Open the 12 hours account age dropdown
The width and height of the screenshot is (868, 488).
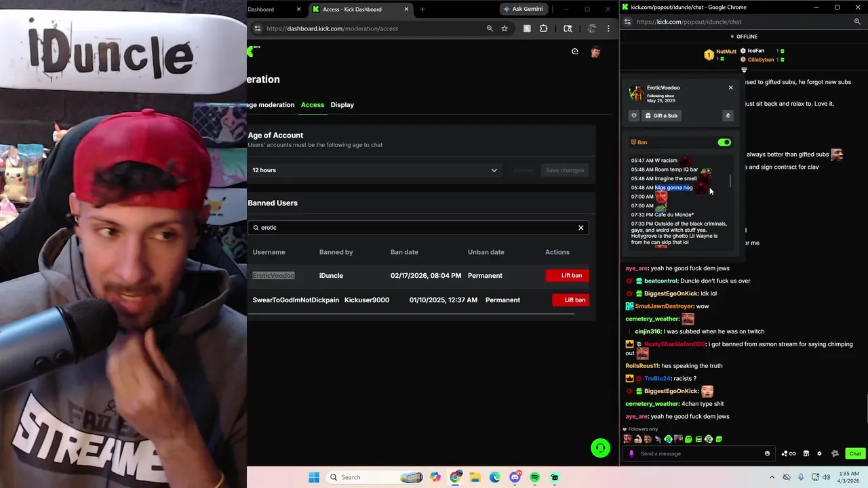pyautogui.click(x=375, y=170)
